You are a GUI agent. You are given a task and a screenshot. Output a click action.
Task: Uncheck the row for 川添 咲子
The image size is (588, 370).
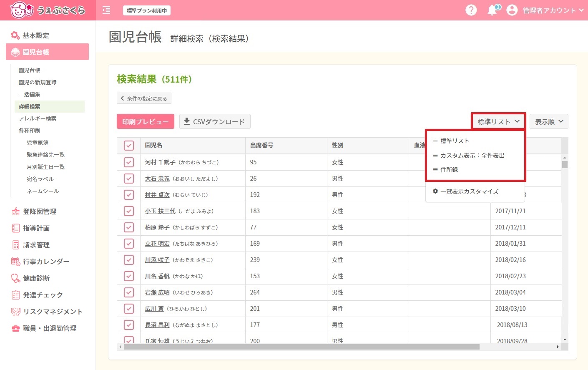(129, 260)
